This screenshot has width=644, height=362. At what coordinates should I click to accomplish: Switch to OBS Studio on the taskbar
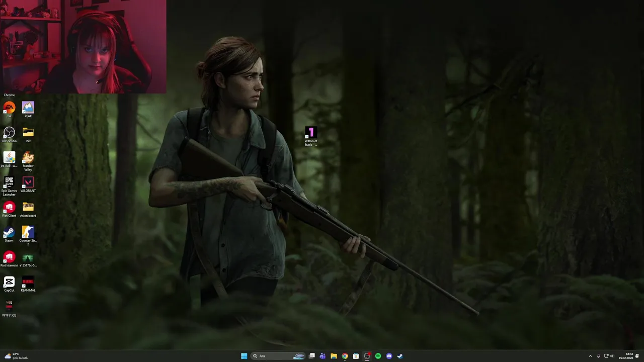coord(367,356)
